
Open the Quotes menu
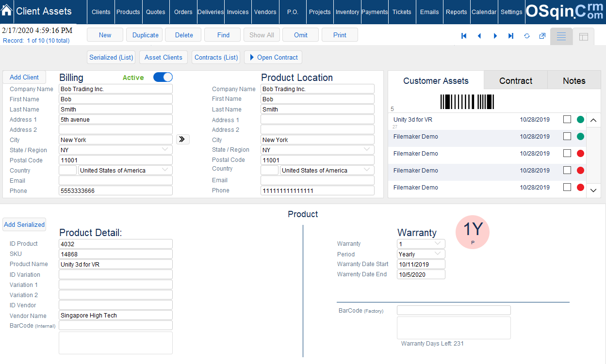pyautogui.click(x=156, y=12)
